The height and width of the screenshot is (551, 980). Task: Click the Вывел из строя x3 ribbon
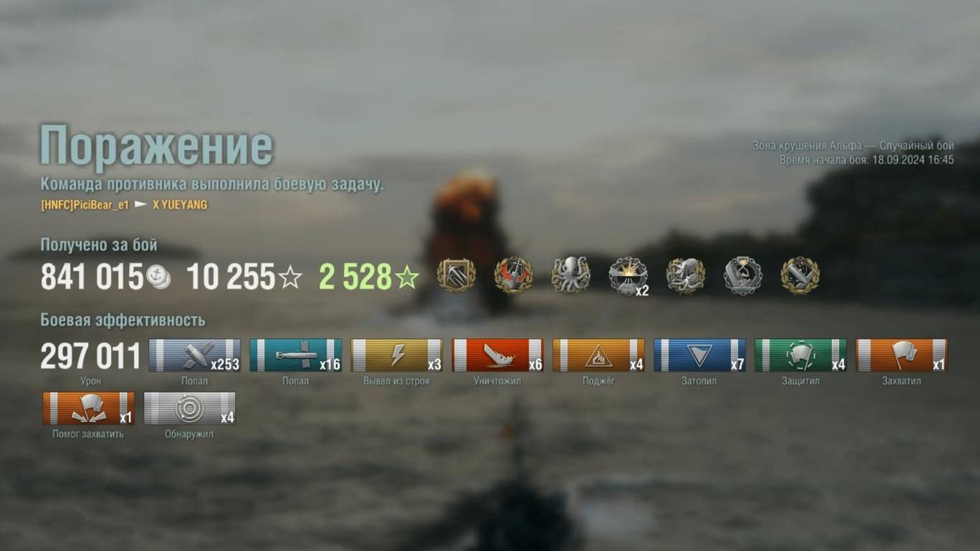[x=397, y=355]
